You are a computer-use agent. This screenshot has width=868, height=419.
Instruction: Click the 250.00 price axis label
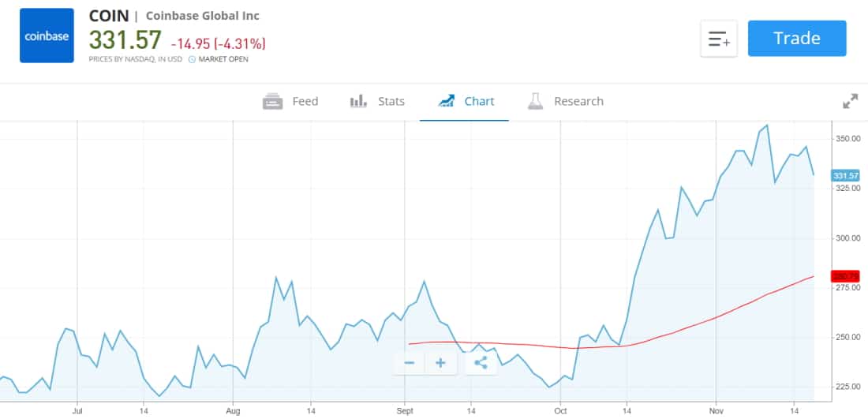pos(848,337)
